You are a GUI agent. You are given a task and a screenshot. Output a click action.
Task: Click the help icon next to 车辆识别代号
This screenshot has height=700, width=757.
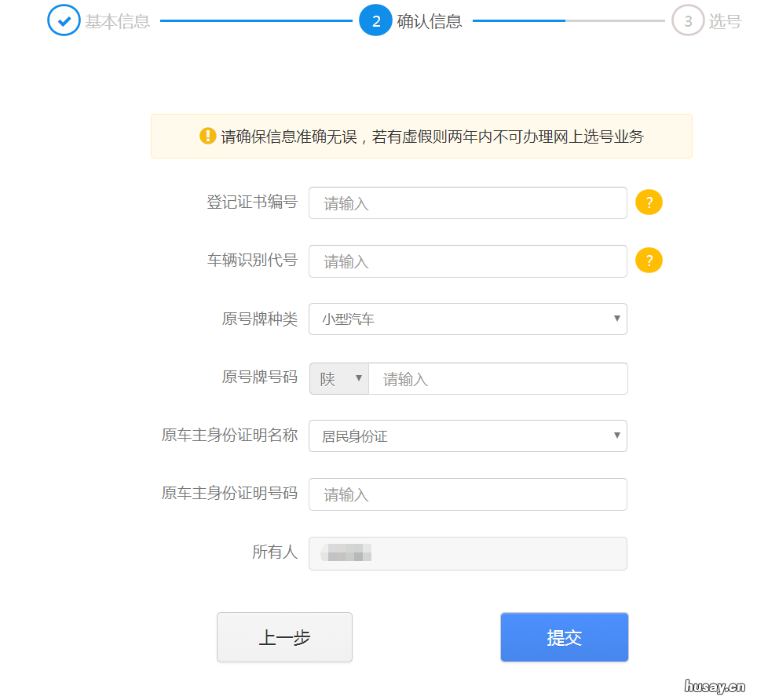649,260
